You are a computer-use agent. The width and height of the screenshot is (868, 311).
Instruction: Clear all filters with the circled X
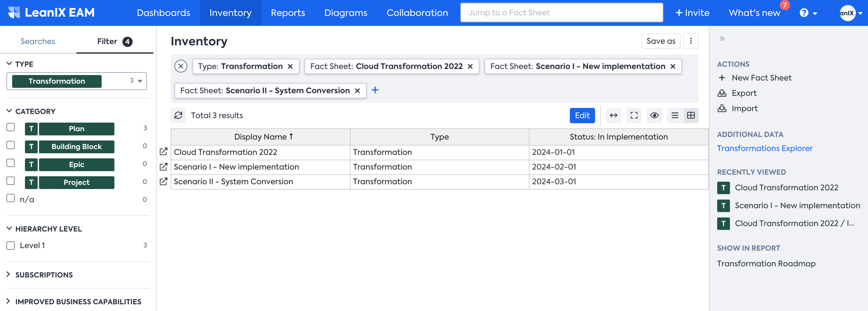[x=181, y=66]
